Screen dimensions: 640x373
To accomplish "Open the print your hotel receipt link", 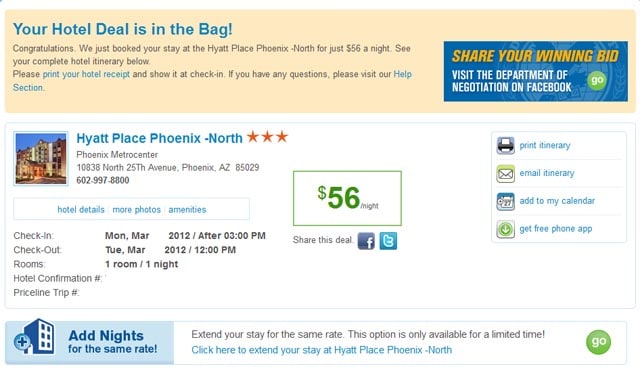I will click(x=86, y=74).
